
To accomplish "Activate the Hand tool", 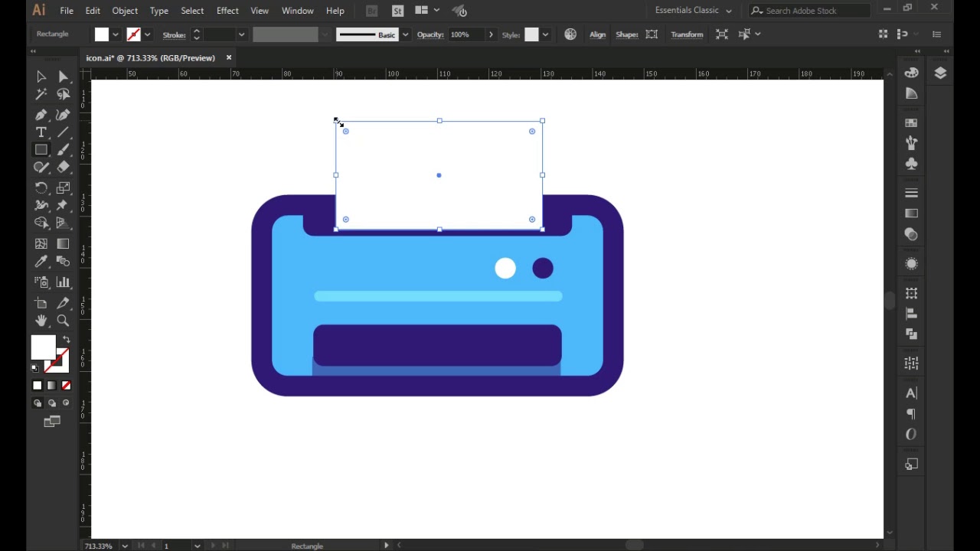I will (41, 321).
